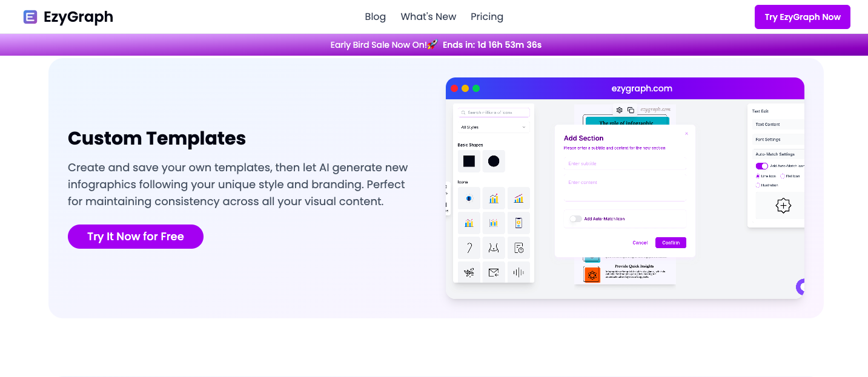Click Cancel in the Add Section dialog
This screenshot has width=868, height=377.
[640, 243]
